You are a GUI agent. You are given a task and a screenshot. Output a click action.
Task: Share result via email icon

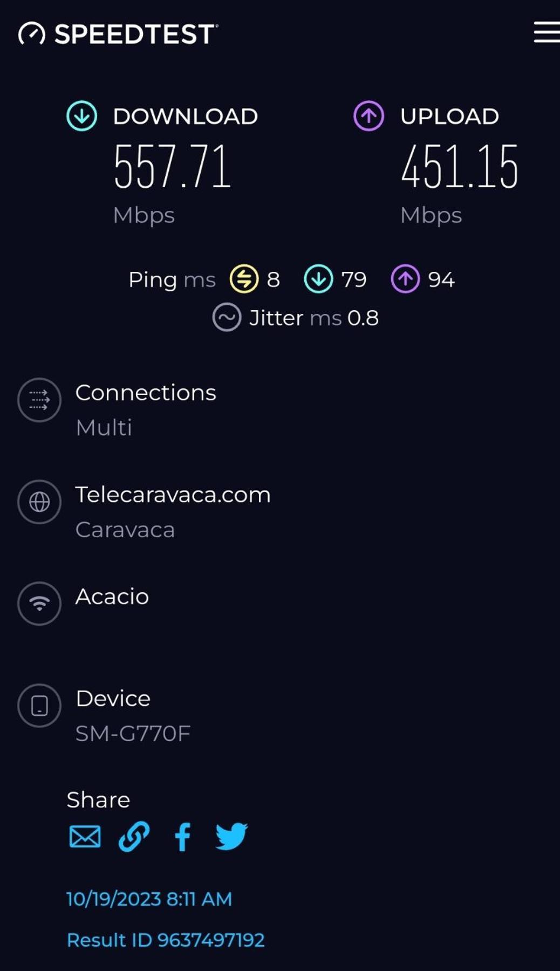[x=85, y=837]
